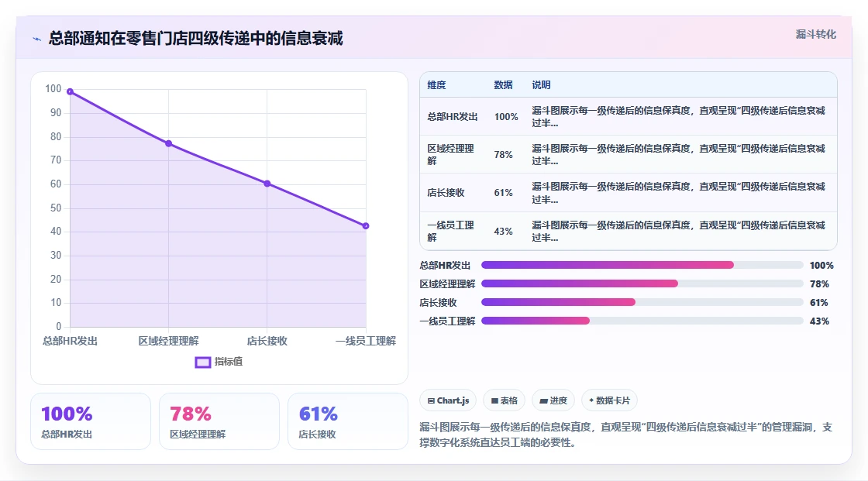Viewport: 868px width, 481px height.
Task: Select the chart point at 一线员工理解
Action: coord(365,226)
